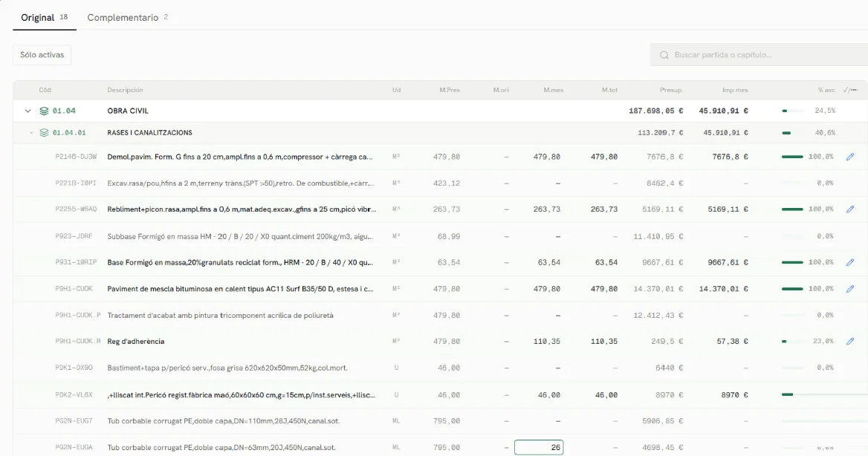868x456 pixels.
Task: Edit row P9H1-CUOK.R with pencil icon
Action: [x=850, y=342]
